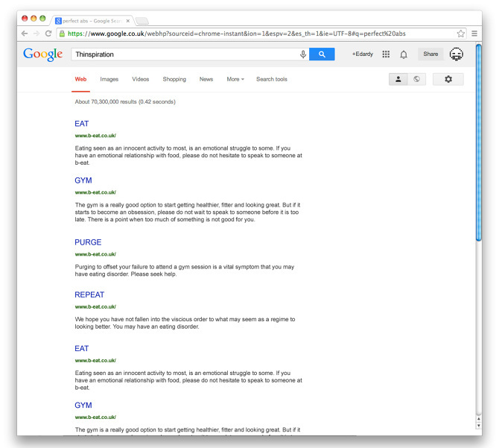
Task: Close the perfect abs tab
Action: point(128,21)
